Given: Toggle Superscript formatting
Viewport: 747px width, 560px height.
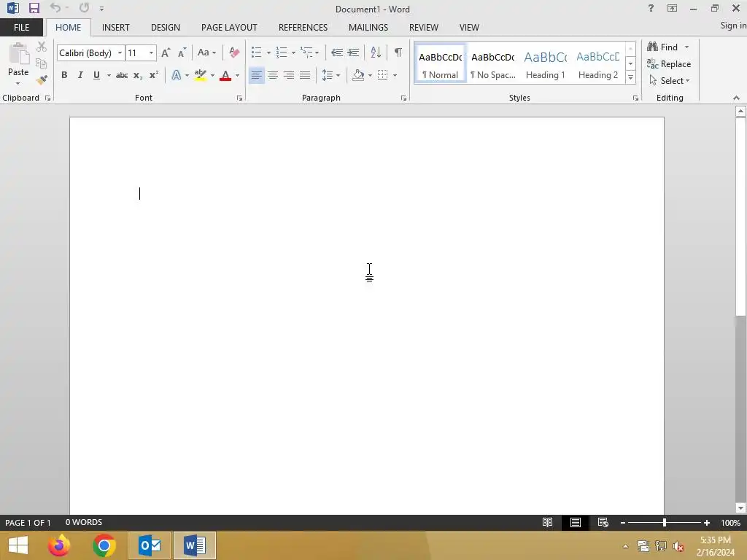Looking at the screenshot, I should coord(153,75).
